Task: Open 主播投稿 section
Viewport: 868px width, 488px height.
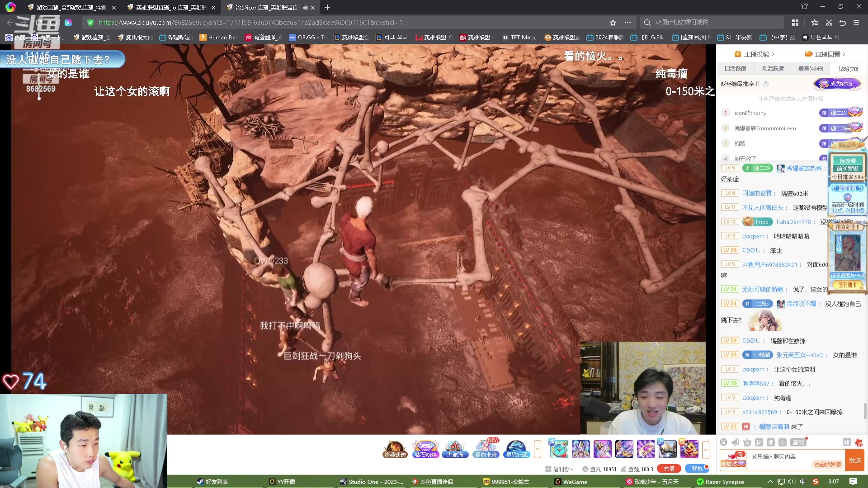Action: point(755,54)
